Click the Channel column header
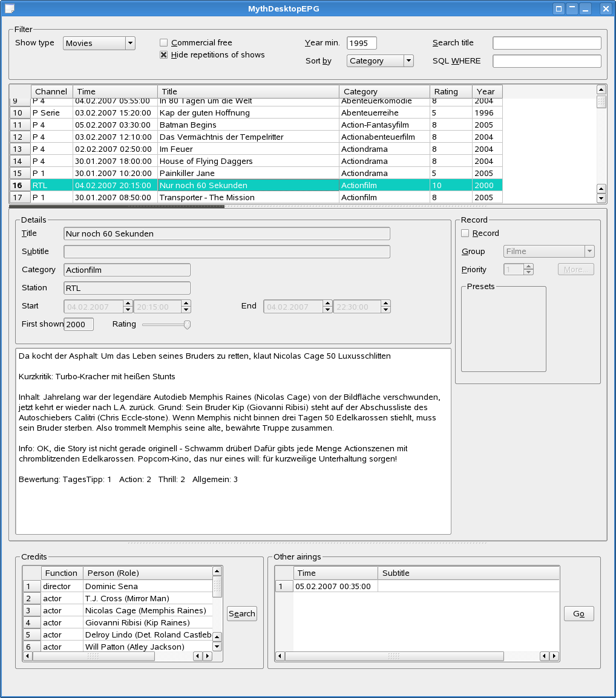616x698 pixels. 51,91
